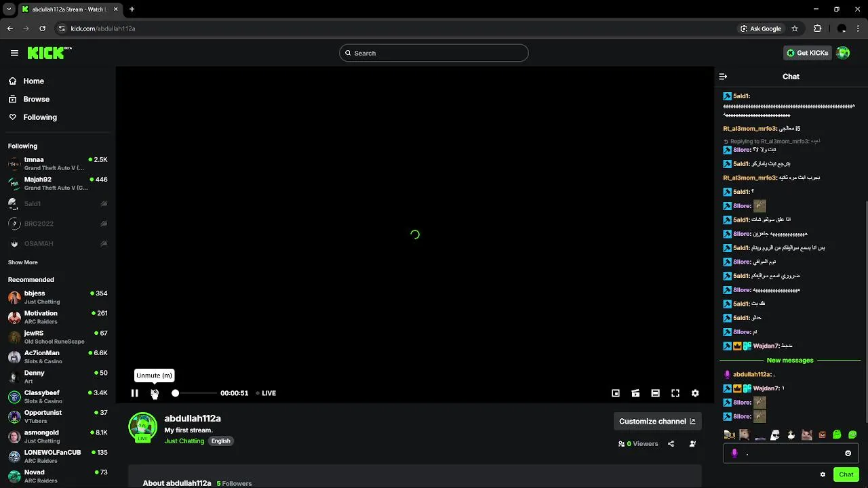Image resolution: width=868 pixels, height=488 pixels.
Task: Open chat settings gear
Action: (x=823, y=474)
